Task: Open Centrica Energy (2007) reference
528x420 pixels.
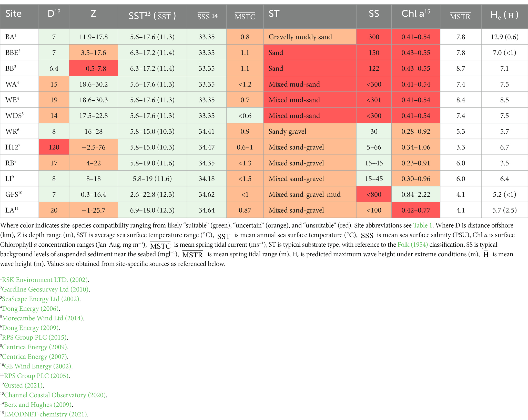Action: (x=35, y=356)
